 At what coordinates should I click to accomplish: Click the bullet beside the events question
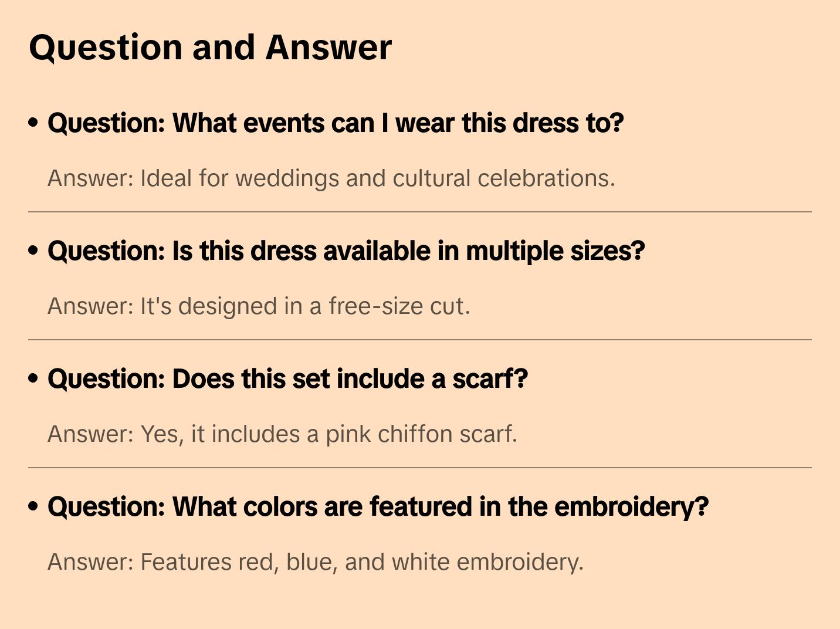pos(33,123)
